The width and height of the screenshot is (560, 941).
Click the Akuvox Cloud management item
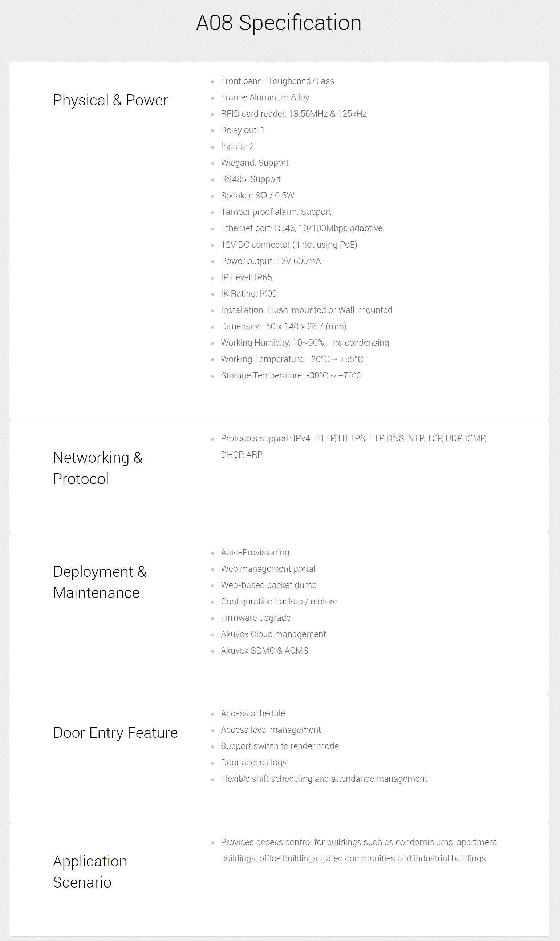point(273,634)
